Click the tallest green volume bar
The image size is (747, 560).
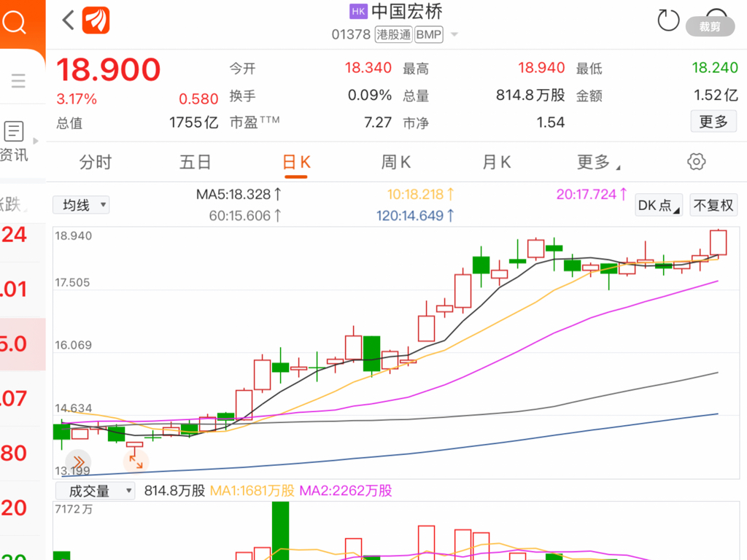281,531
